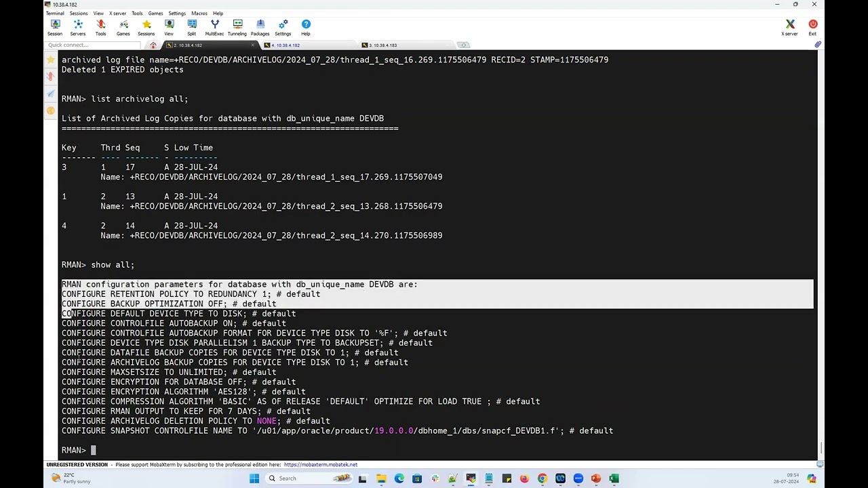Open the Settings gear toolbar icon
Image resolution: width=868 pixels, height=488 pixels.
pos(283,28)
